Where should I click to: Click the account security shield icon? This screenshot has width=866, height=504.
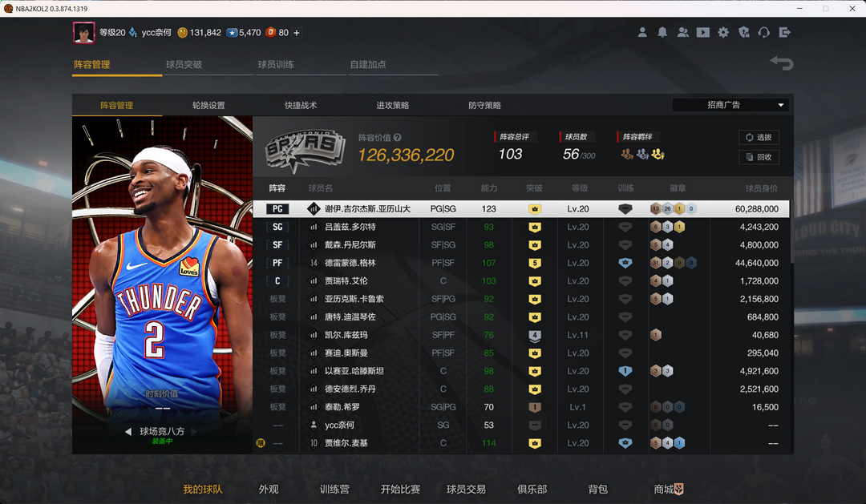pos(744,33)
